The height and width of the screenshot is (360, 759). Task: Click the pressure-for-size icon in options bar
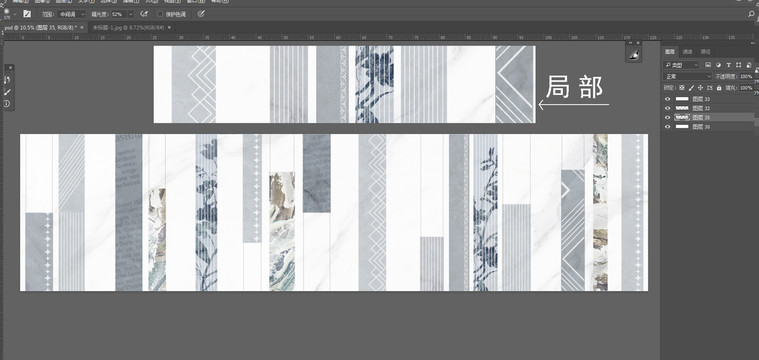tap(201, 14)
